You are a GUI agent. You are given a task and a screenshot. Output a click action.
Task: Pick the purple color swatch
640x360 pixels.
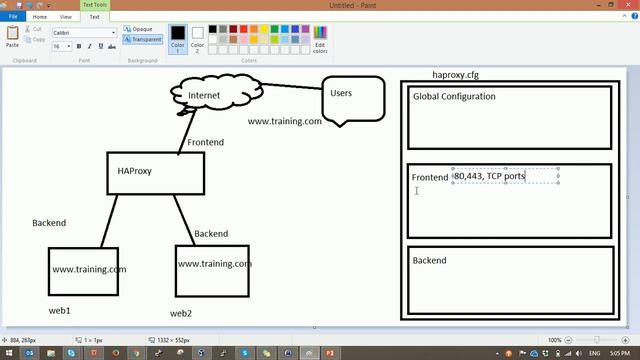point(305,29)
